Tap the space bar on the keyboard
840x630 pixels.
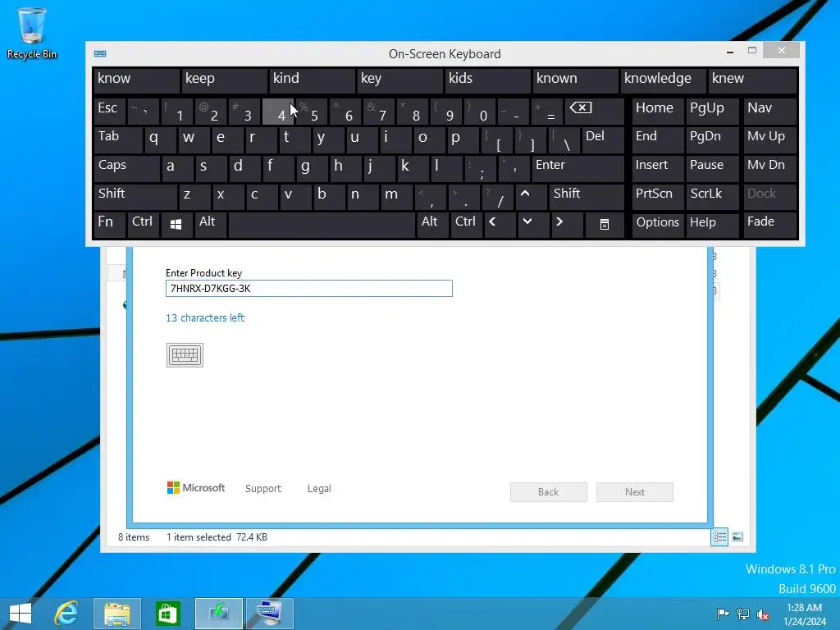pos(322,225)
